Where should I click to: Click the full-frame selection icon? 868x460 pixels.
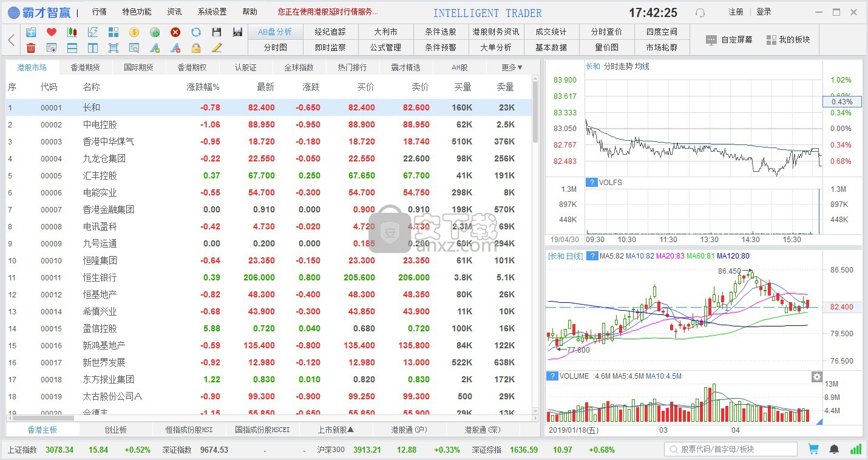[x=114, y=48]
